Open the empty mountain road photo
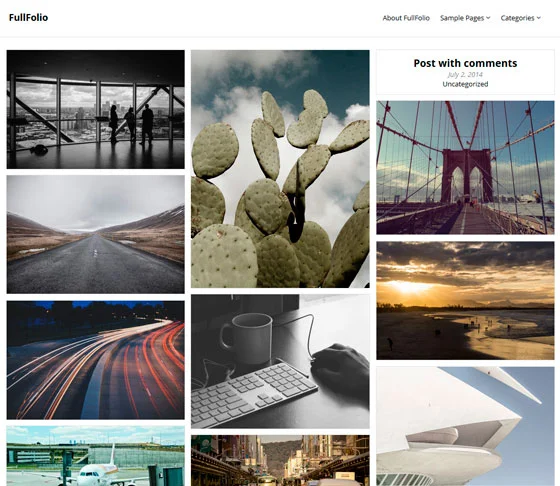 (96, 234)
